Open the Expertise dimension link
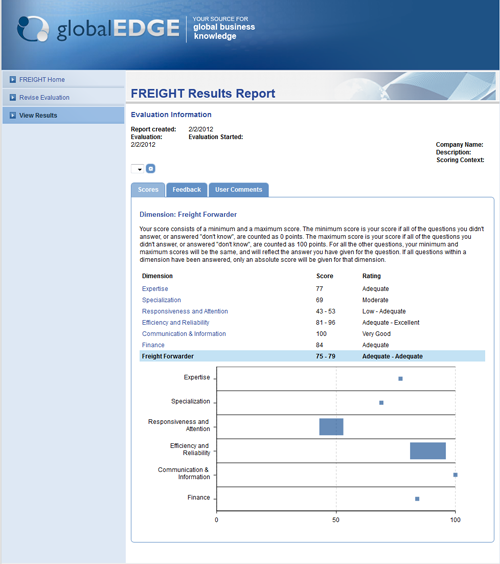 click(155, 289)
